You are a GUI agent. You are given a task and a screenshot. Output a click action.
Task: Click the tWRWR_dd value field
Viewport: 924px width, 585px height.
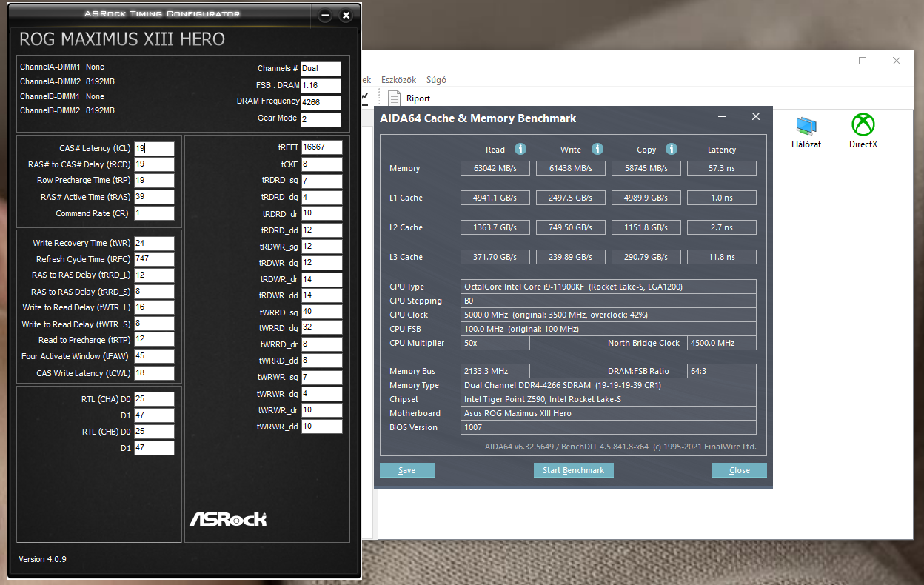pos(322,427)
